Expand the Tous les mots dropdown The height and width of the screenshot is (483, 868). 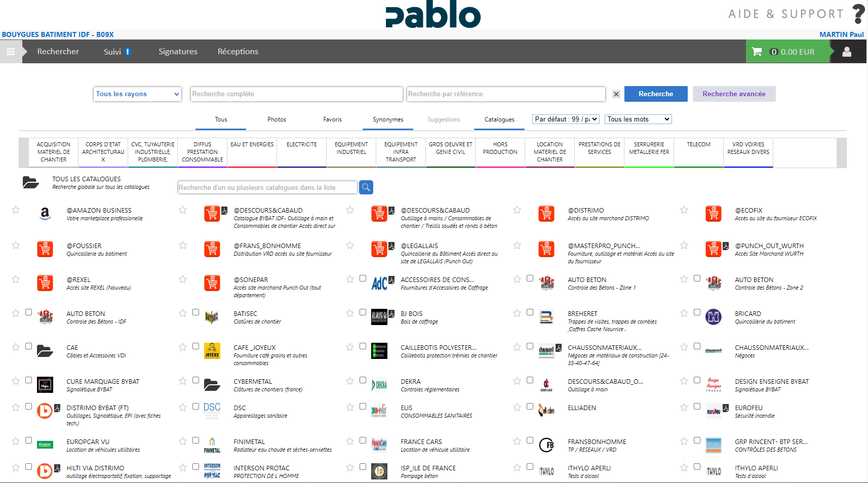click(x=638, y=119)
